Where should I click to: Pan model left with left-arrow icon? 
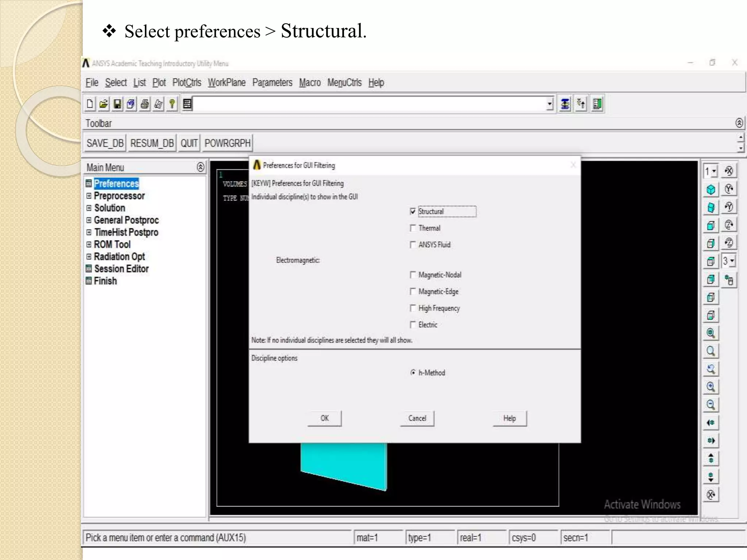(711, 423)
